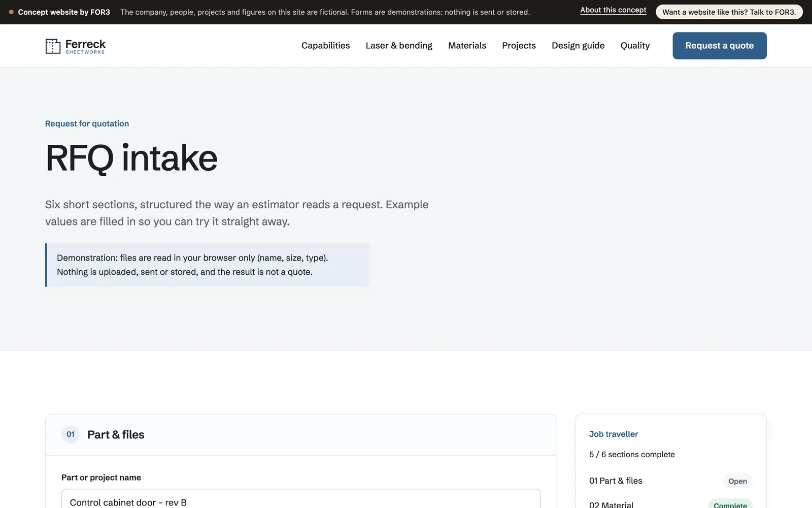Open the Design guide page
Viewport: 812px width, 508px height.
coord(578,46)
